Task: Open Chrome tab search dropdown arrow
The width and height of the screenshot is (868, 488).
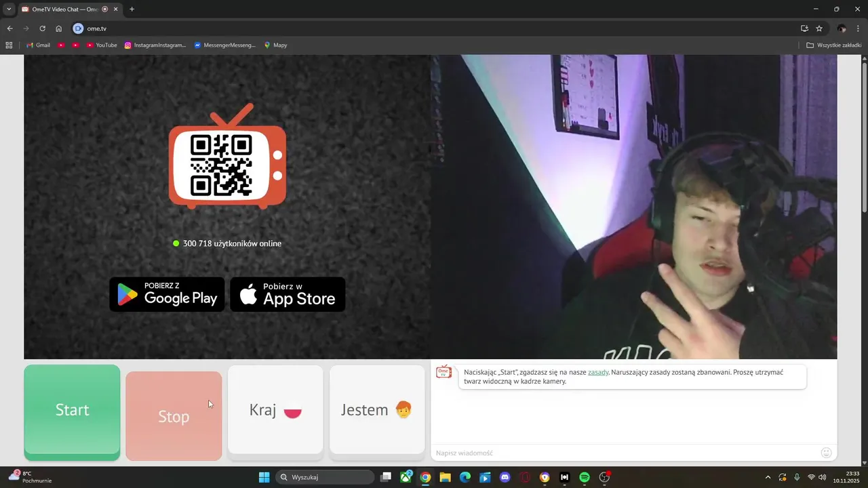Action: 9,9
